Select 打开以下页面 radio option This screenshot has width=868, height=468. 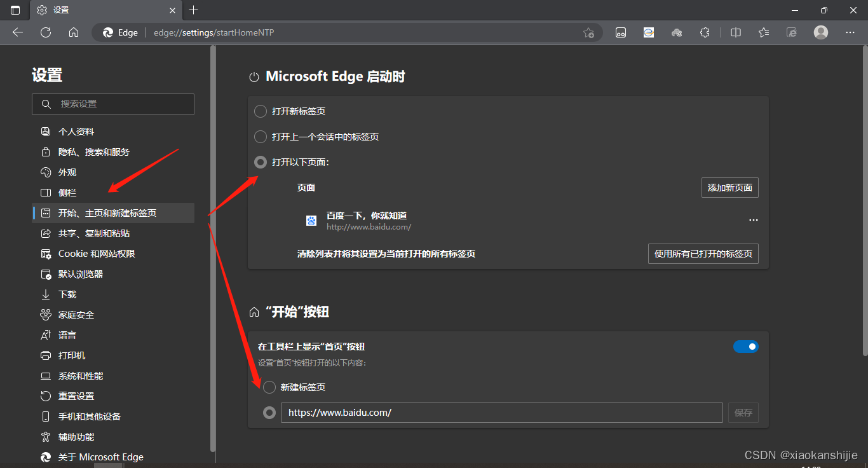[261, 162]
